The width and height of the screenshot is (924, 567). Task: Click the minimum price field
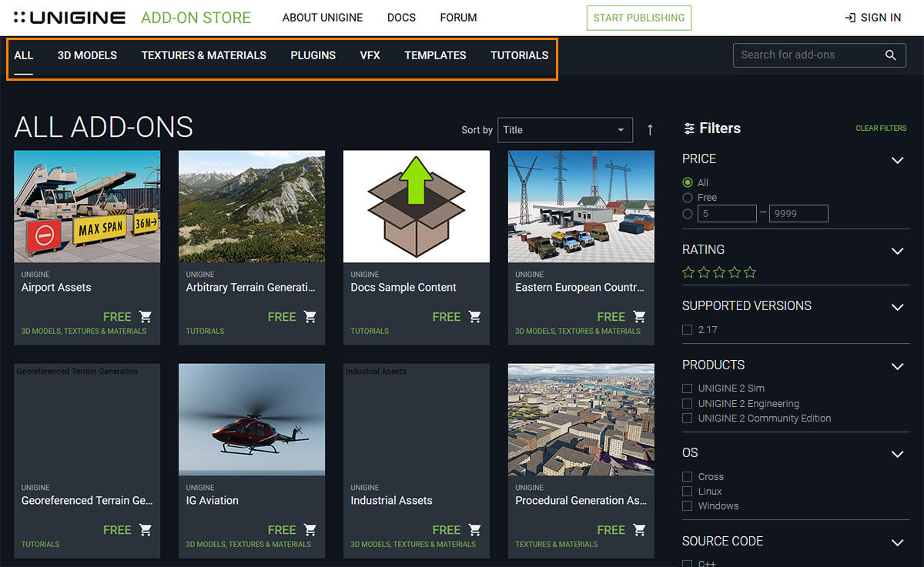click(727, 214)
